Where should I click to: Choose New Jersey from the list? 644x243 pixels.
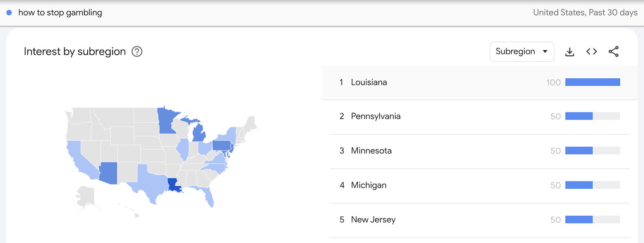tap(373, 220)
